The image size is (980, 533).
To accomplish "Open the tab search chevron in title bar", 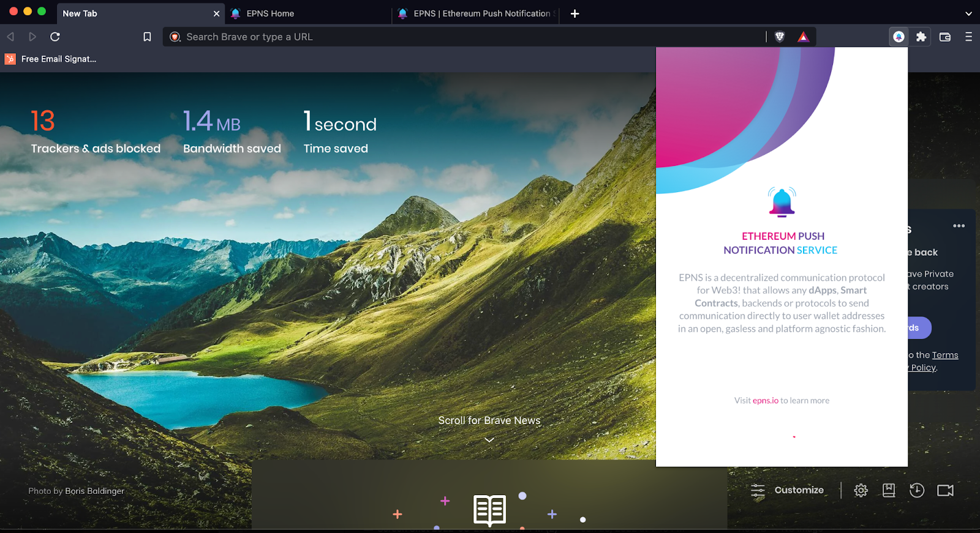I will [968, 13].
